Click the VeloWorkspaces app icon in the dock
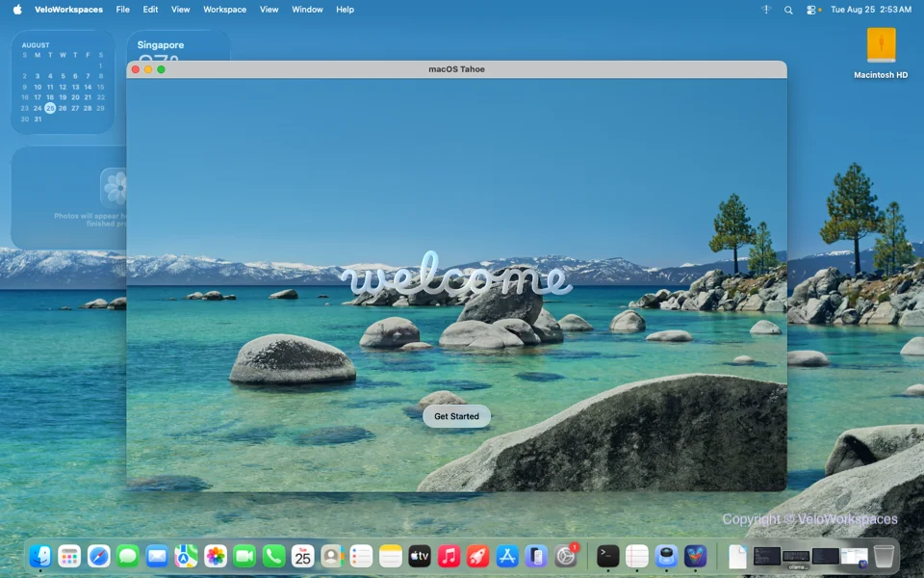Screen dimensions: 924x578 pyautogui.click(x=695, y=556)
